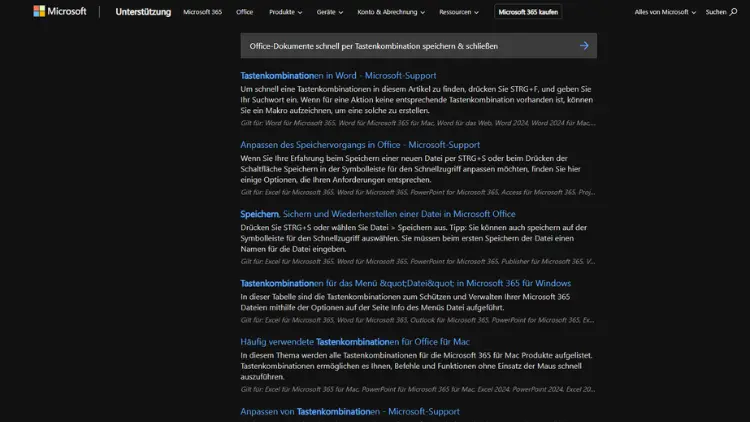
Task: Click the search magnifier icon
Action: click(733, 12)
